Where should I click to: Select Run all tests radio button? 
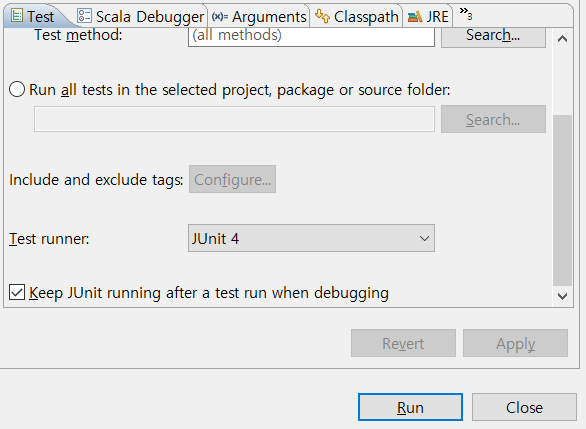tap(17, 89)
